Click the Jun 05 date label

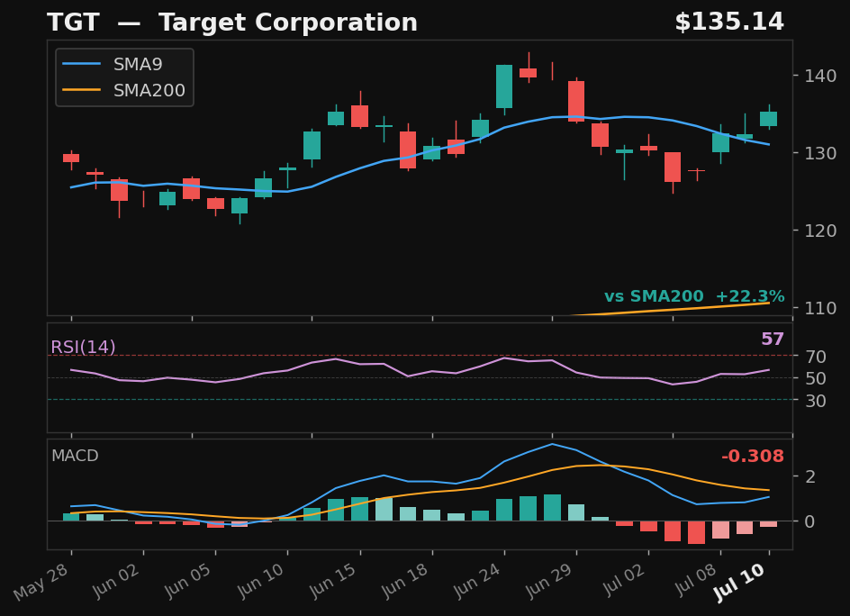pyautogui.click(x=188, y=581)
